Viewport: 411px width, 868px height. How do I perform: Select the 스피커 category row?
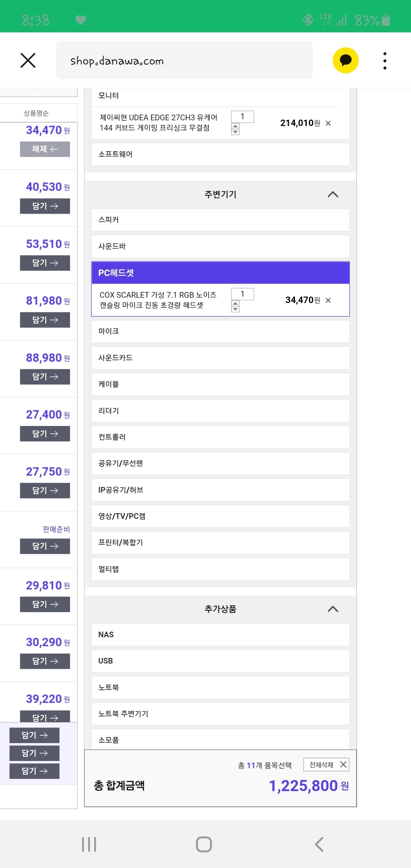(x=220, y=220)
